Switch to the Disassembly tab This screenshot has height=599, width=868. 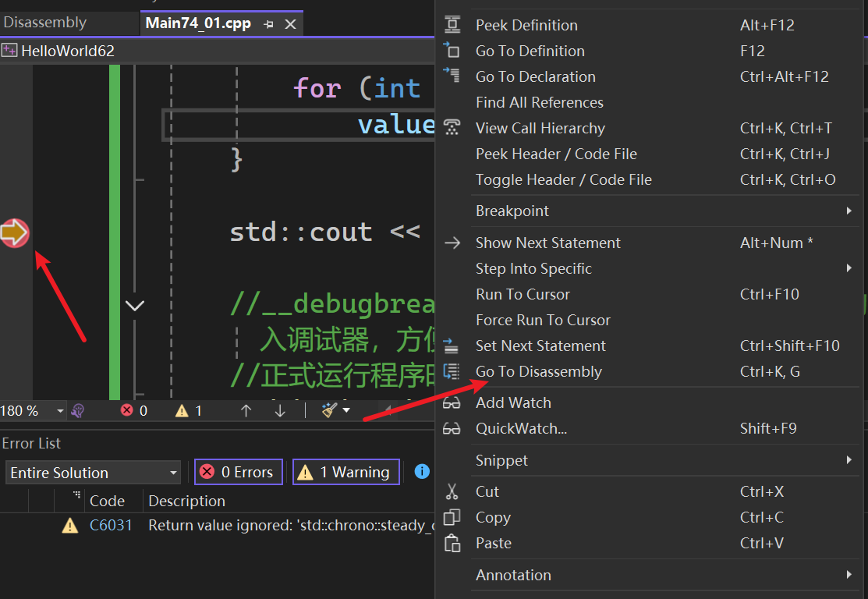45,23
